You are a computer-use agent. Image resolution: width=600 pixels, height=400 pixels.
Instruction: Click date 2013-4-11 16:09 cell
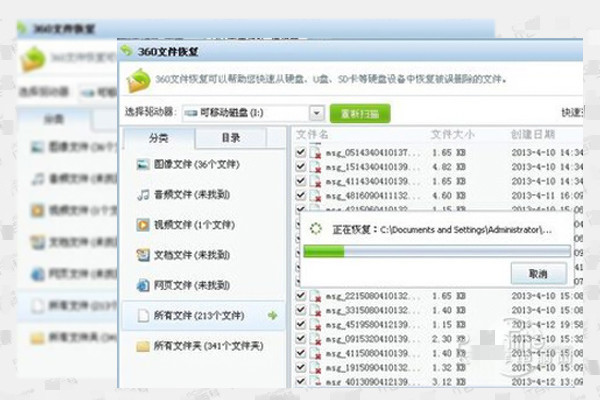pyautogui.click(x=547, y=196)
